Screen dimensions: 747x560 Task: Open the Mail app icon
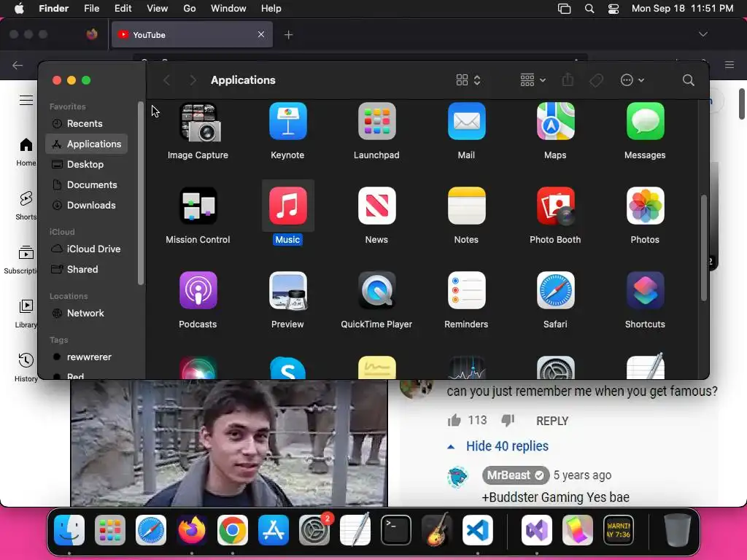[x=466, y=122]
